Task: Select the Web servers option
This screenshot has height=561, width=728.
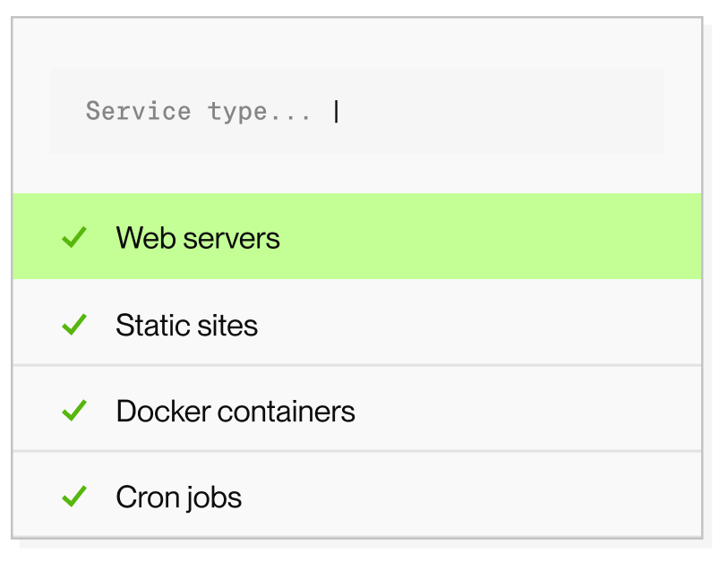Action: (x=198, y=238)
